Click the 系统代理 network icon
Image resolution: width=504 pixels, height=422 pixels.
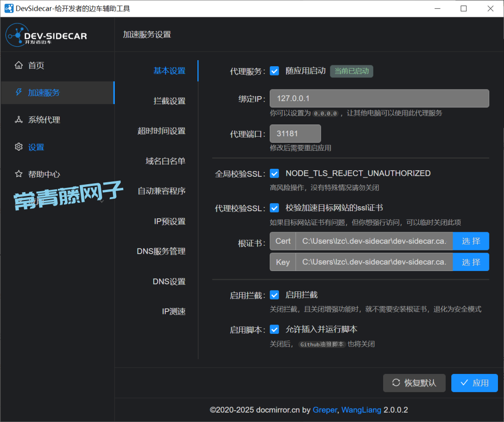[x=19, y=120]
